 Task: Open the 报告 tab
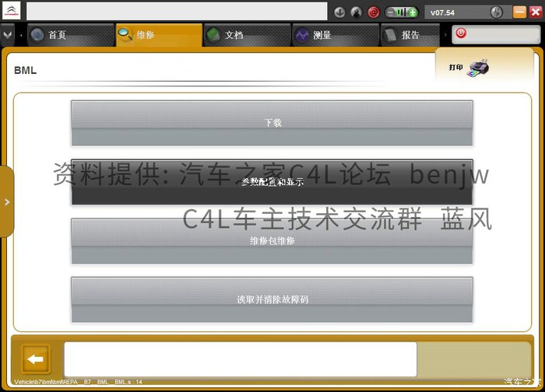tap(410, 35)
